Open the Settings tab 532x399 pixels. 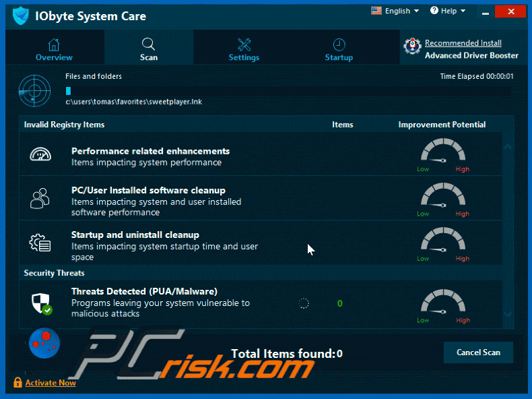244,50
